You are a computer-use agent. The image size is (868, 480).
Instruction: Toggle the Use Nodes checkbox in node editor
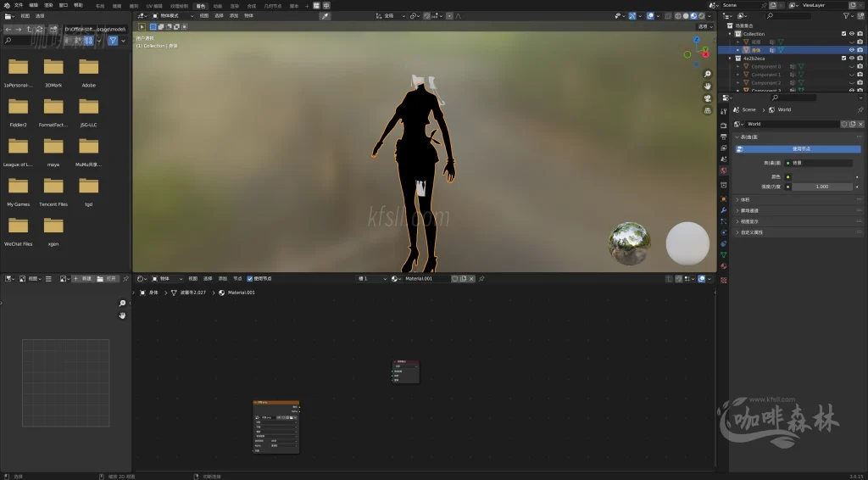point(250,278)
